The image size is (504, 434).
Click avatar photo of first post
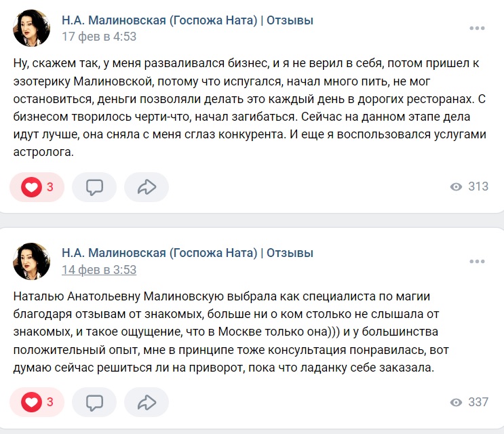[31, 28]
